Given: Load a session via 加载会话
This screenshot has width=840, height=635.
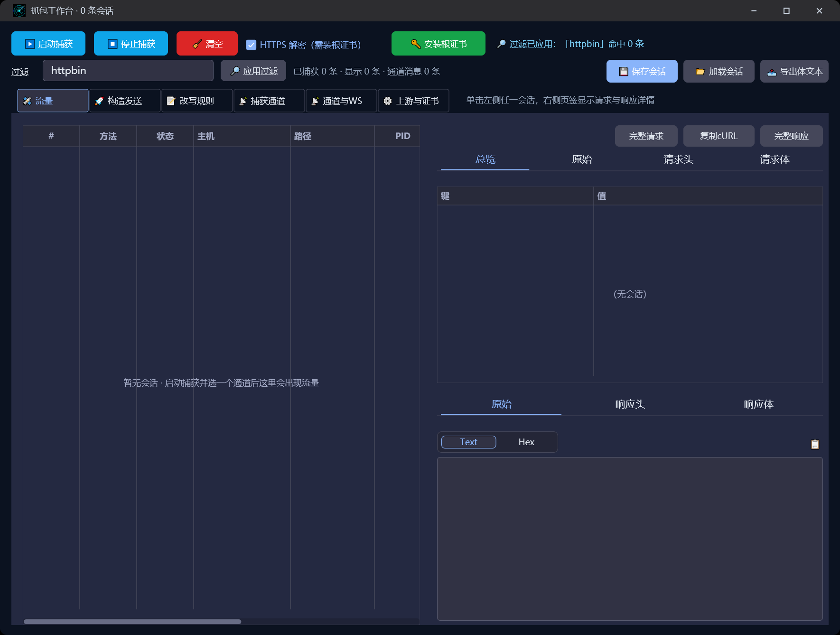Looking at the screenshot, I should 719,71.
